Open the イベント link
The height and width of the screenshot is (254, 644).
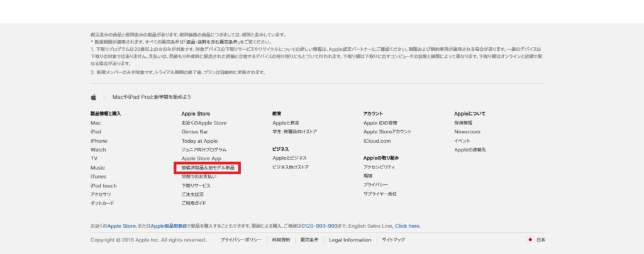coord(462,141)
